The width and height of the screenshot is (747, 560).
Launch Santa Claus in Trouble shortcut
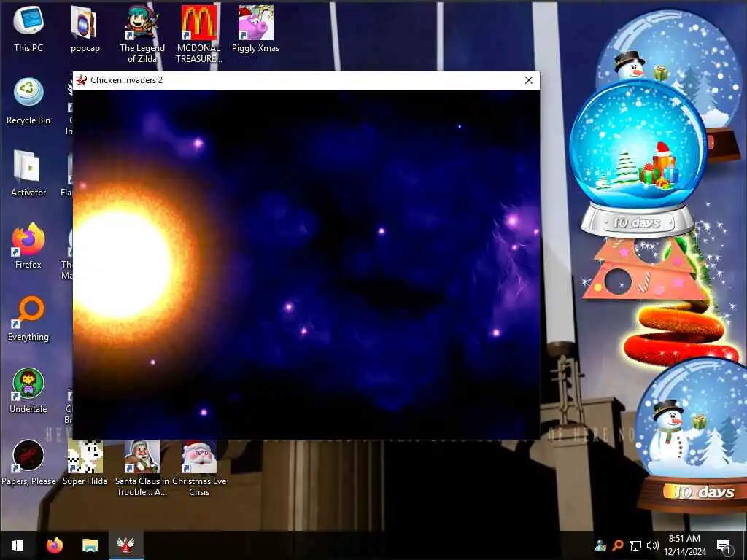click(142, 469)
